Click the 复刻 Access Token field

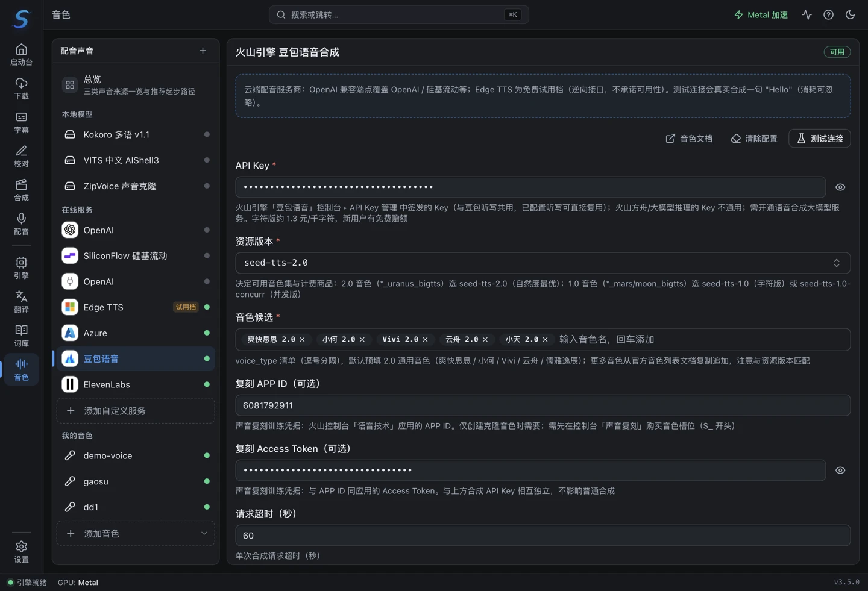tap(530, 471)
